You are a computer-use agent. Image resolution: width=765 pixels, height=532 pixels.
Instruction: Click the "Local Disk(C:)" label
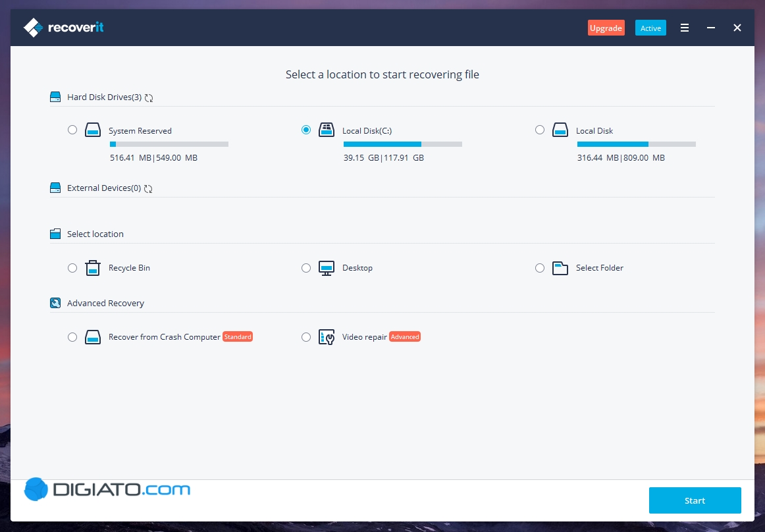[367, 131]
